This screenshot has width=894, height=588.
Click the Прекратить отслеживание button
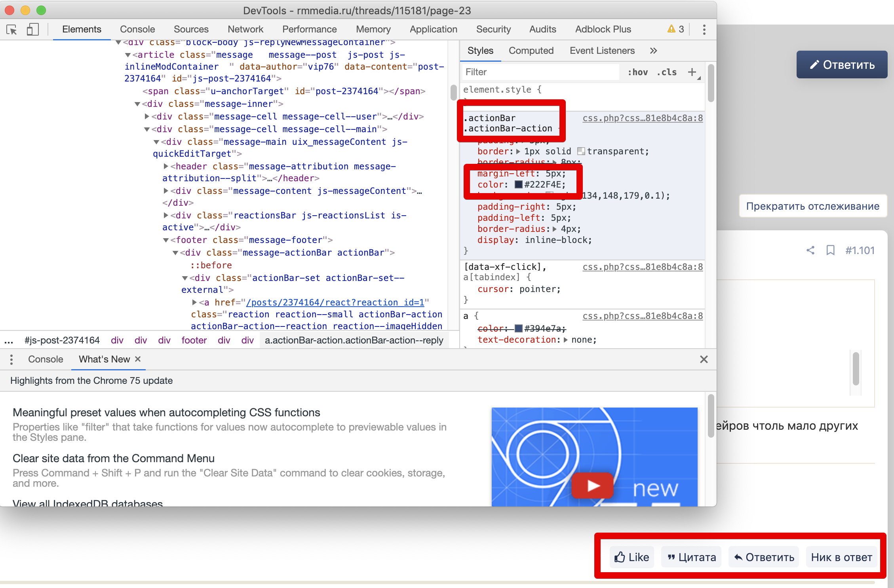click(812, 206)
